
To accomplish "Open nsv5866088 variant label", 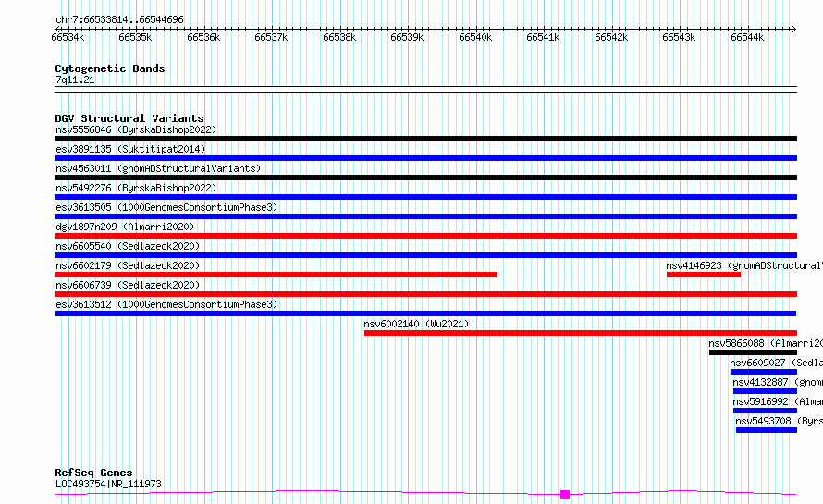I will click(766, 343).
